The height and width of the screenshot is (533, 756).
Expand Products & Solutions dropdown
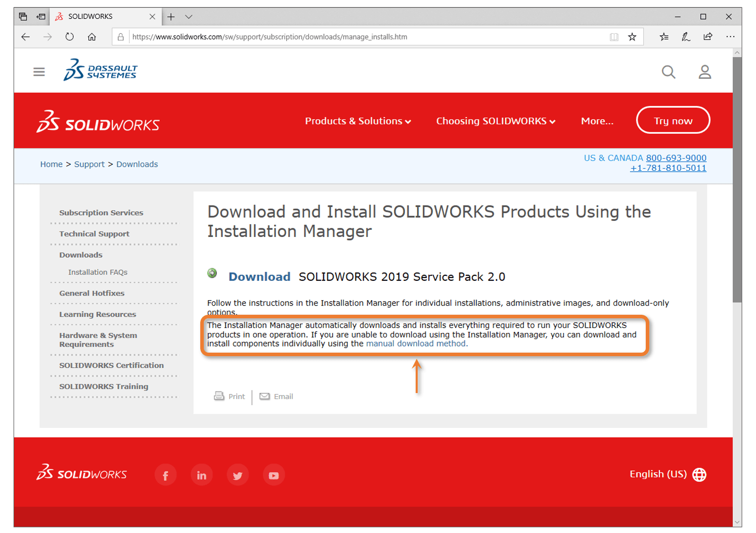pos(358,121)
